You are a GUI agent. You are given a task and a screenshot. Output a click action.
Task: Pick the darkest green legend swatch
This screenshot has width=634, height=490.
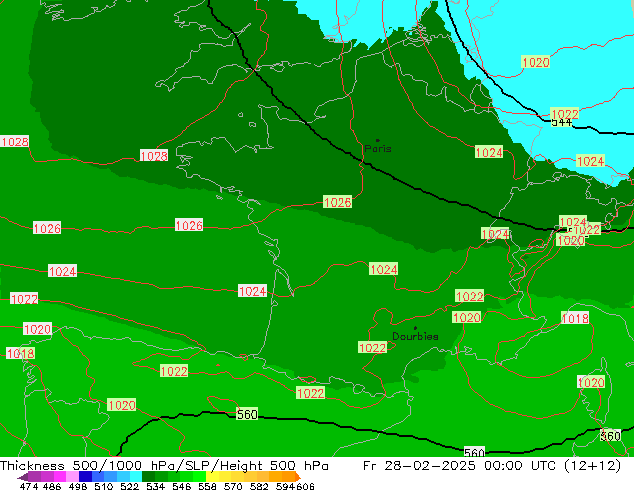tap(148, 476)
